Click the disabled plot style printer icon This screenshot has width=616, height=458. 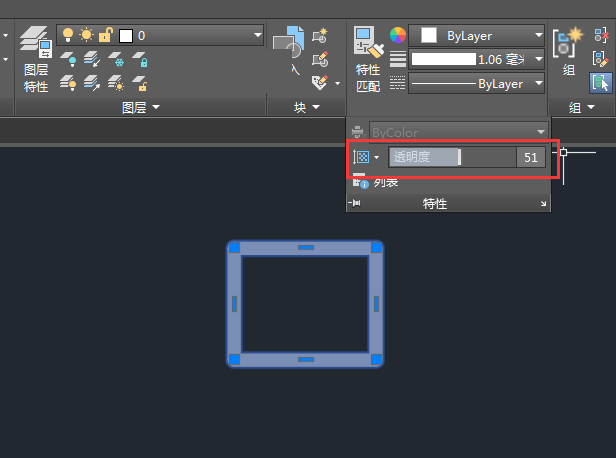358,132
